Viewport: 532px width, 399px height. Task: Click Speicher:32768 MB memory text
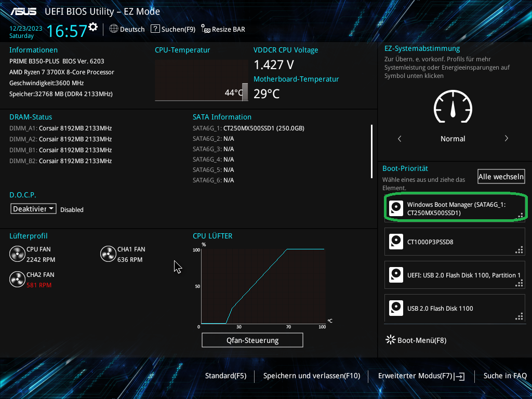tap(61, 94)
